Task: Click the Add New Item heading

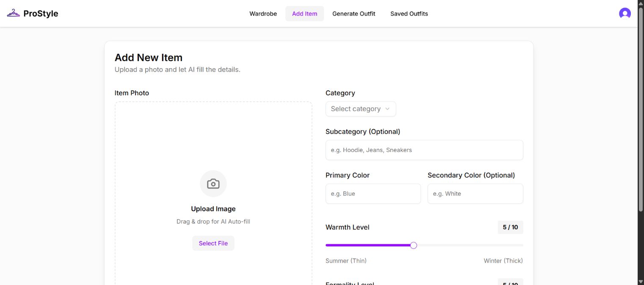Action: (x=149, y=58)
